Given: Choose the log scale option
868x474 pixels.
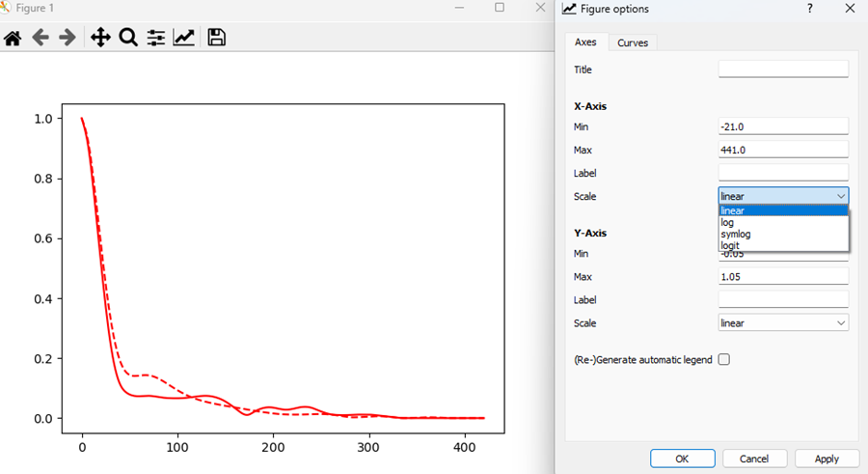Looking at the screenshot, I should click(x=728, y=222).
